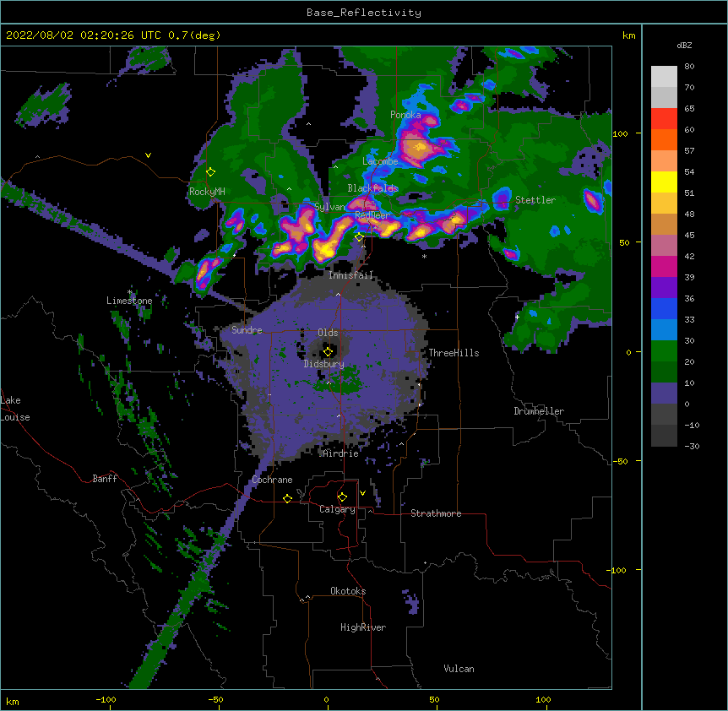Click the -50 tick on the vertical axis
Viewport: 728px width, 711px height.
click(x=620, y=461)
